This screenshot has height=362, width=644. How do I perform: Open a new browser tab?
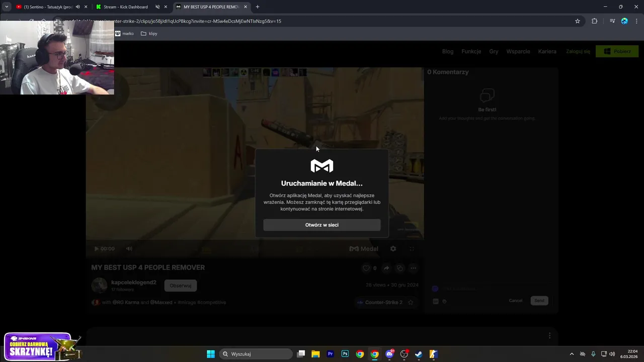[x=258, y=7]
